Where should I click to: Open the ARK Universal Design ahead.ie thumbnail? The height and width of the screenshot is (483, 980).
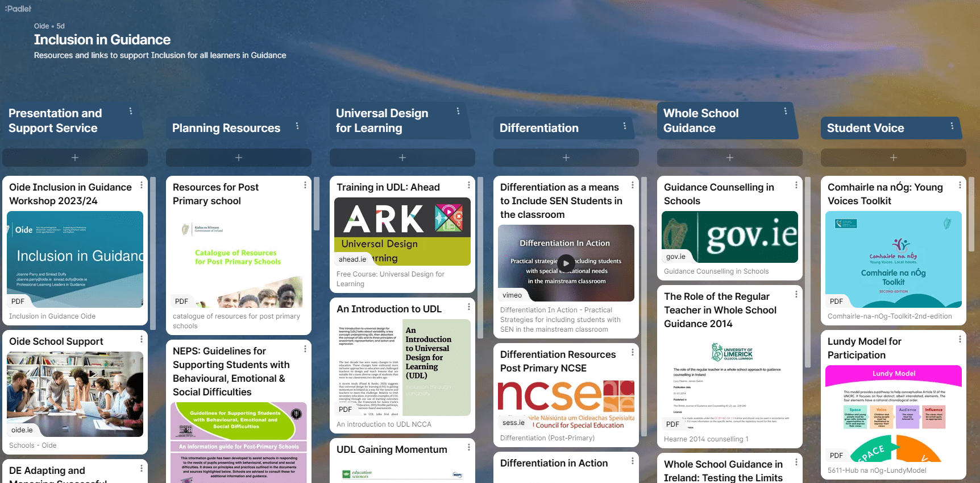point(402,232)
